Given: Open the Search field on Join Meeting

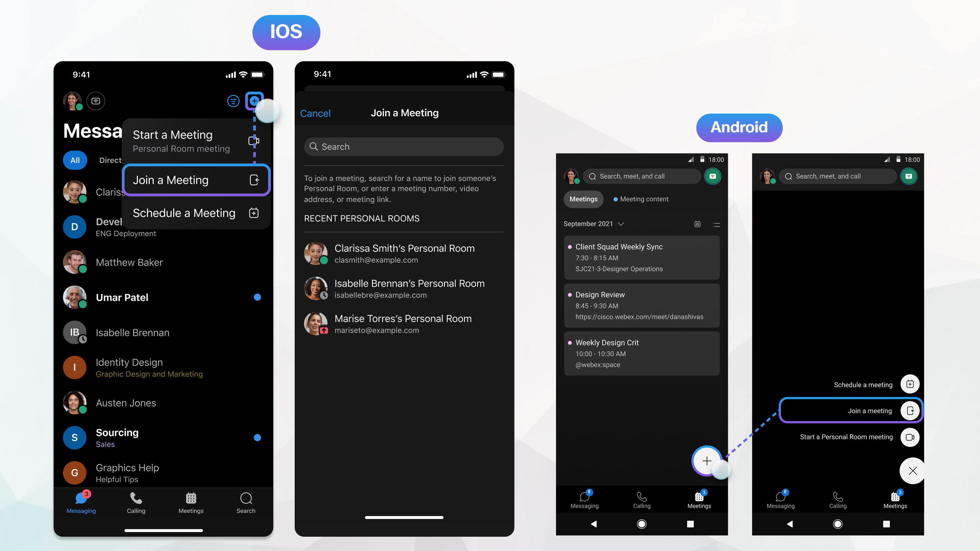Looking at the screenshot, I should point(405,147).
